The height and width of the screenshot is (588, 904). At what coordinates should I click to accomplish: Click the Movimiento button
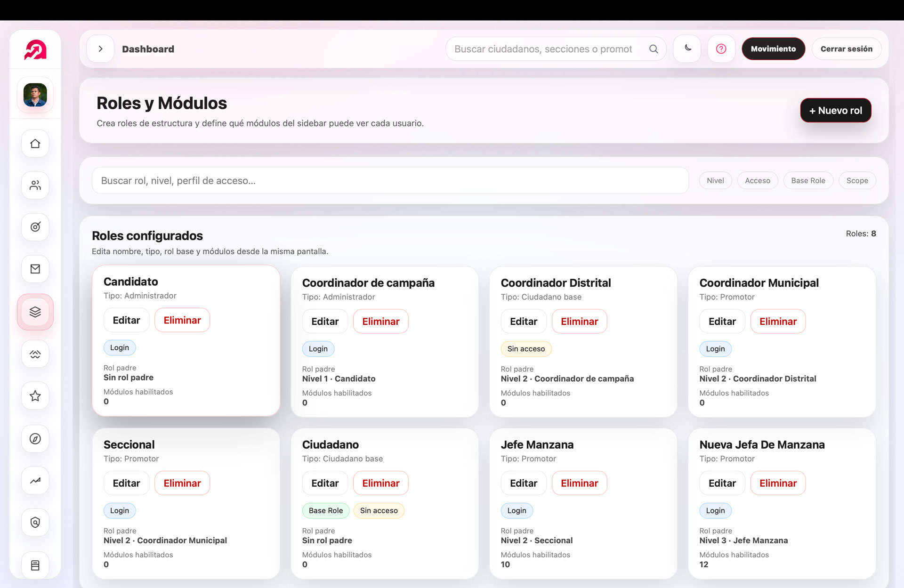[x=773, y=49]
